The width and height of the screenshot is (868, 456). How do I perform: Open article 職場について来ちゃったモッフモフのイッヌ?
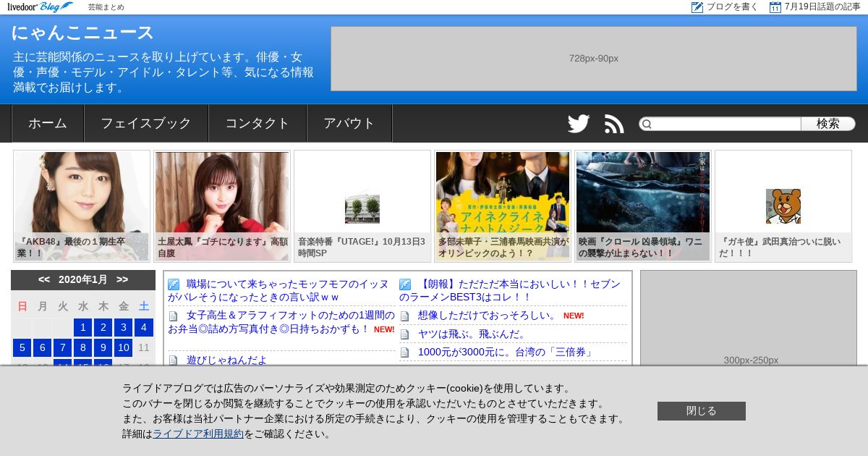[278, 290]
